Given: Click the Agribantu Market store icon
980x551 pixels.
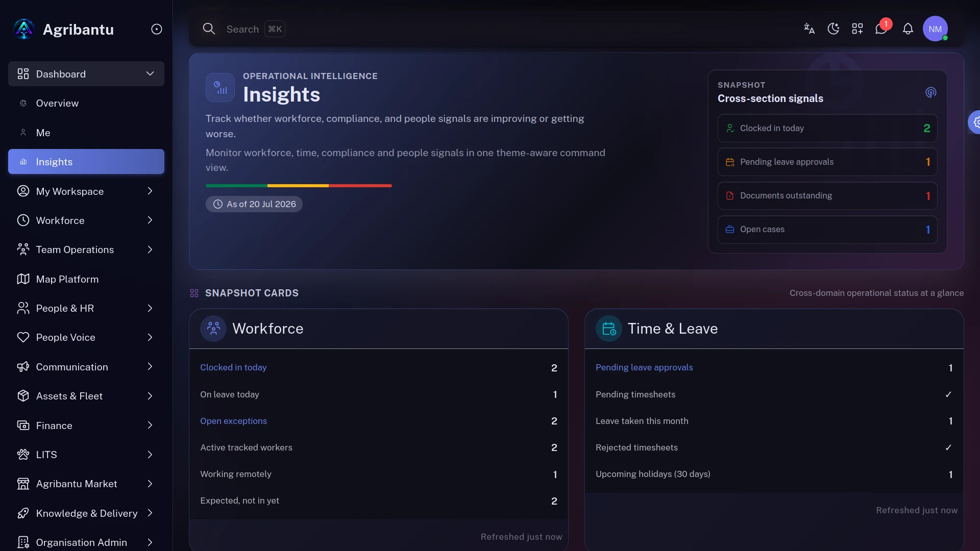Looking at the screenshot, I should pyautogui.click(x=23, y=484).
